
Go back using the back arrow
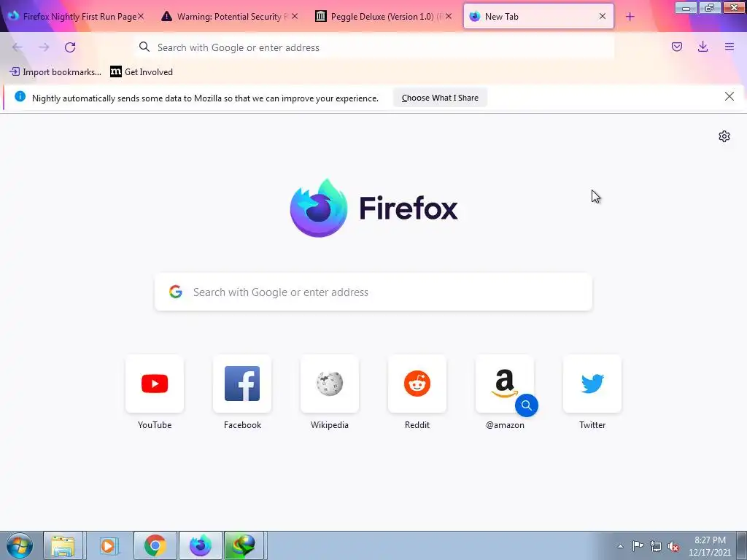click(18, 47)
